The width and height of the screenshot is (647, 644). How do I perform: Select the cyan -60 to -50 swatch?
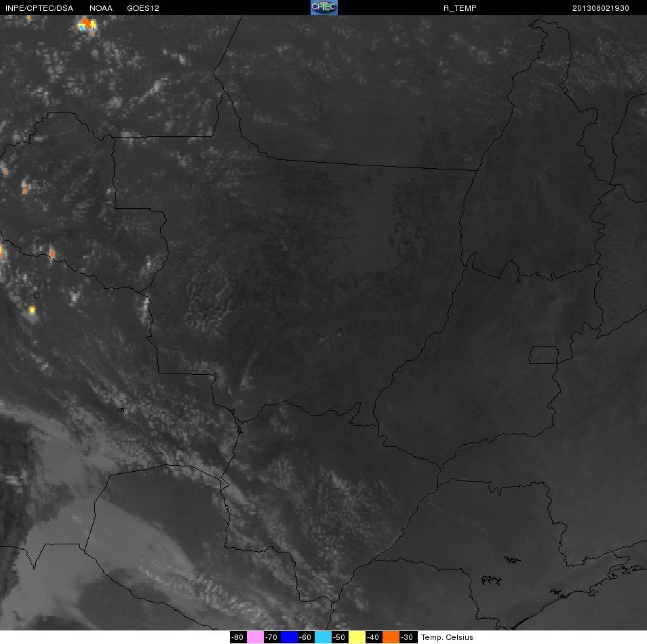323,637
